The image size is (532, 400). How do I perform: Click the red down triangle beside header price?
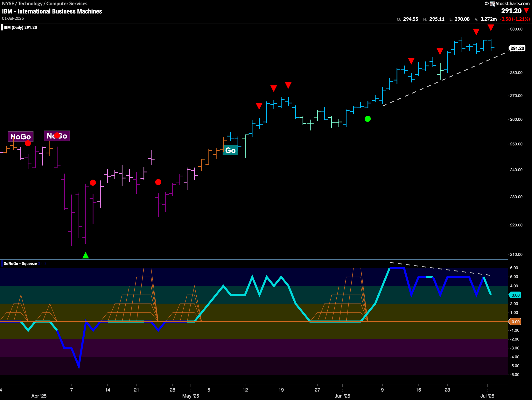tap(526, 11)
